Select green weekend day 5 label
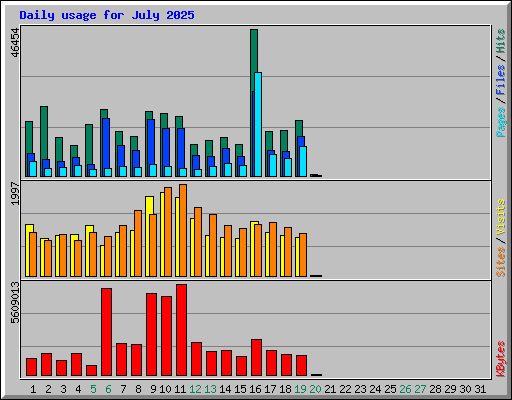The image size is (512, 400). point(93,389)
